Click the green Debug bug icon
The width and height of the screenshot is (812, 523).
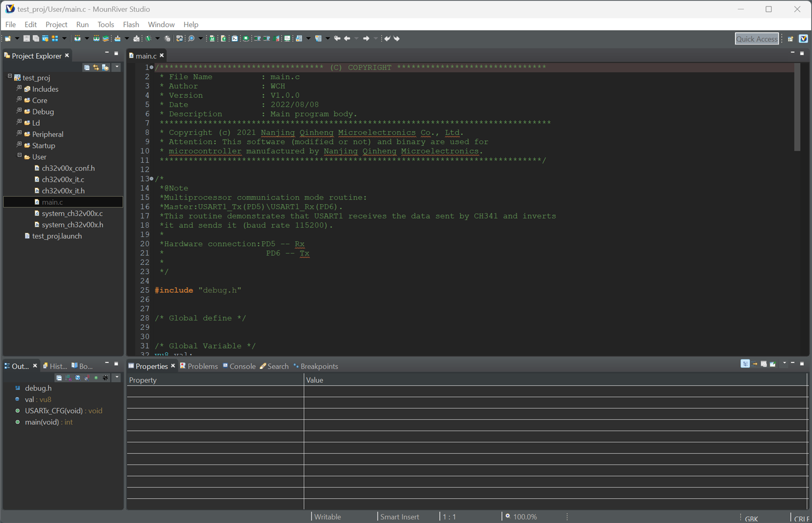pyautogui.click(x=148, y=38)
